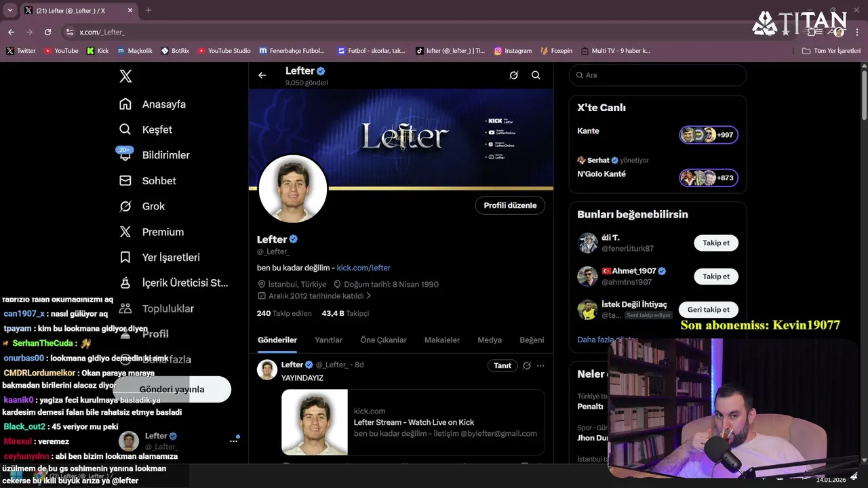Open Grok from the sidebar
This screenshot has width=868, height=488.
click(x=142, y=206)
